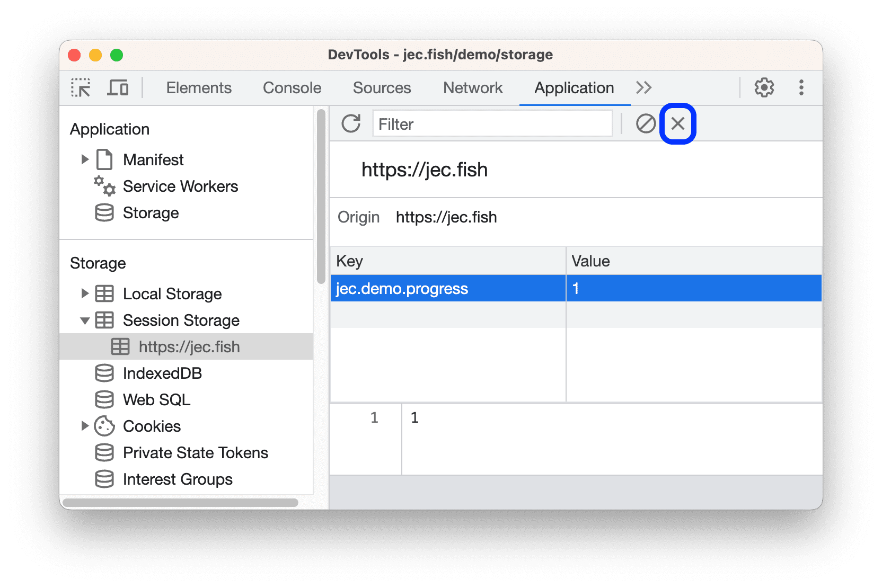The height and width of the screenshot is (588, 882).
Task: Open Manifest via its document icon
Action: (104, 159)
